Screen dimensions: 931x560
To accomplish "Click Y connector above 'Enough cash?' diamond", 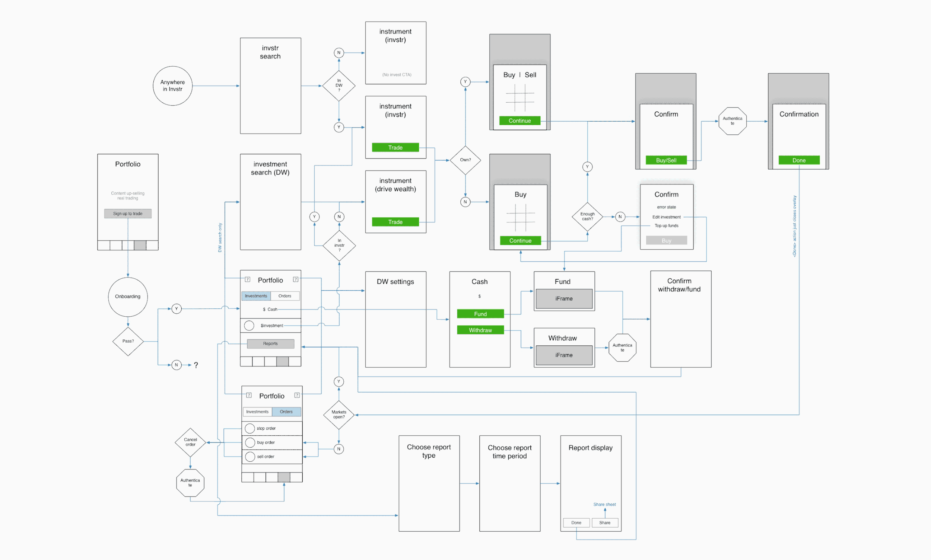I will point(587,166).
